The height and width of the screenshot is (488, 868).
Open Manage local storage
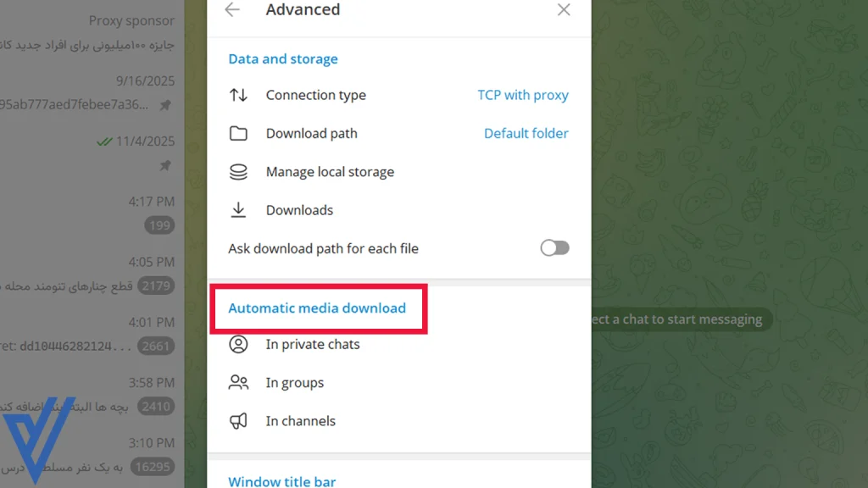tap(399, 171)
